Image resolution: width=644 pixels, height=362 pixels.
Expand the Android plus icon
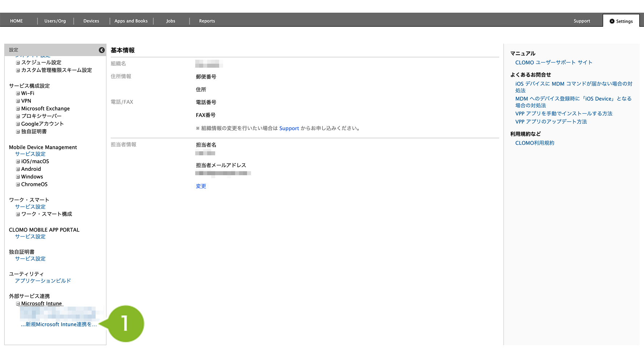(x=18, y=169)
